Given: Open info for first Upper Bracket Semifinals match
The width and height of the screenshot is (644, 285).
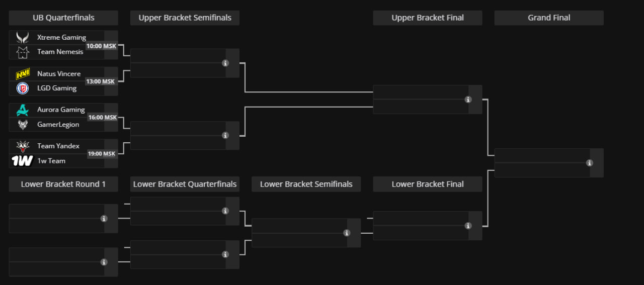Looking at the screenshot, I should point(225,63).
